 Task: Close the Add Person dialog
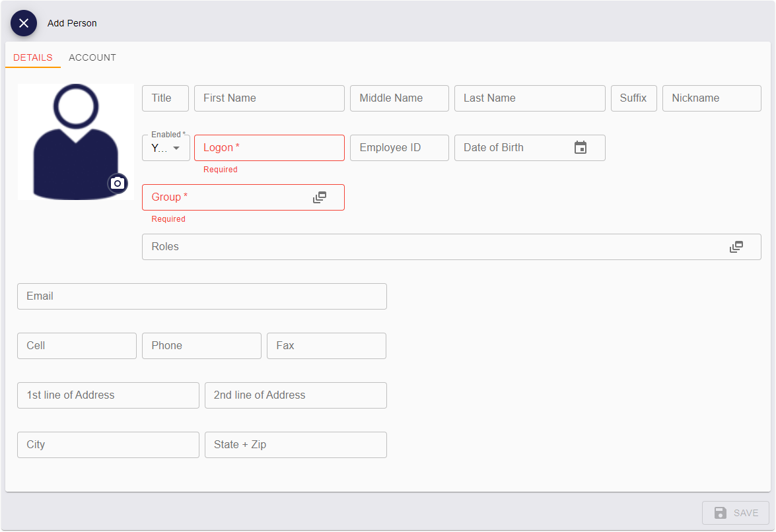click(24, 23)
